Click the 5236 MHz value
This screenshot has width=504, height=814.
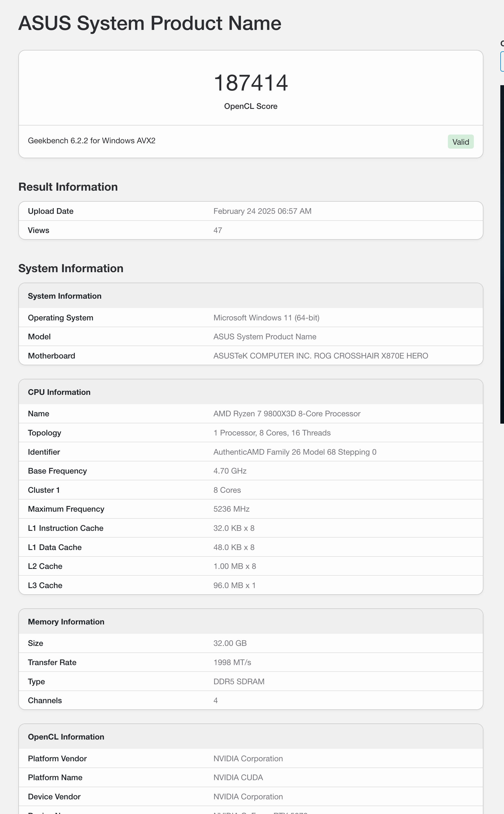tap(231, 509)
